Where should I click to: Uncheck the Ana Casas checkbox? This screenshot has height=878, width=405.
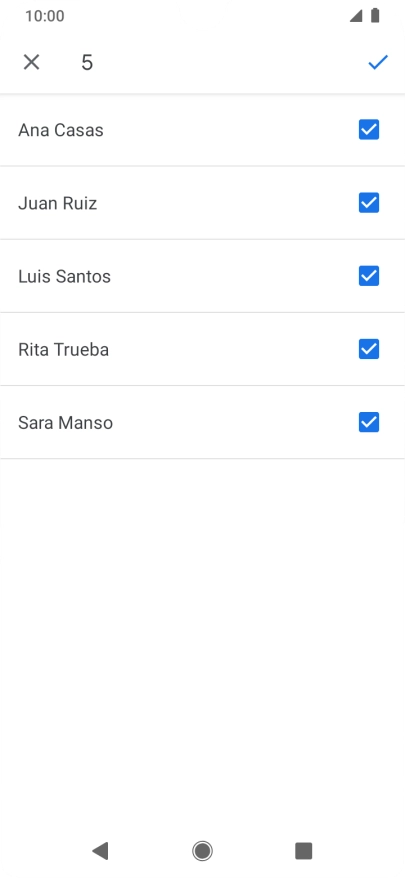369,129
